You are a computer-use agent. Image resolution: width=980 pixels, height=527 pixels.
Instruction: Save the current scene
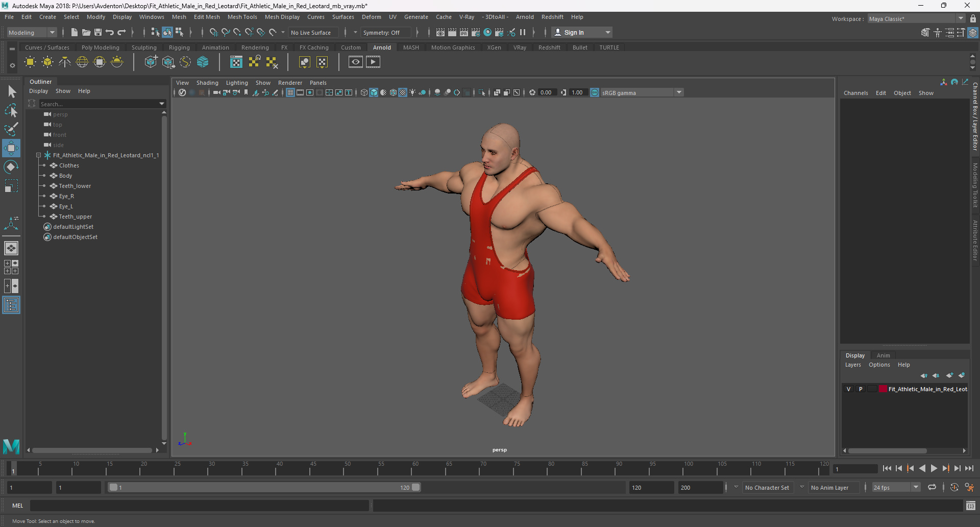[x=98, y=32]
